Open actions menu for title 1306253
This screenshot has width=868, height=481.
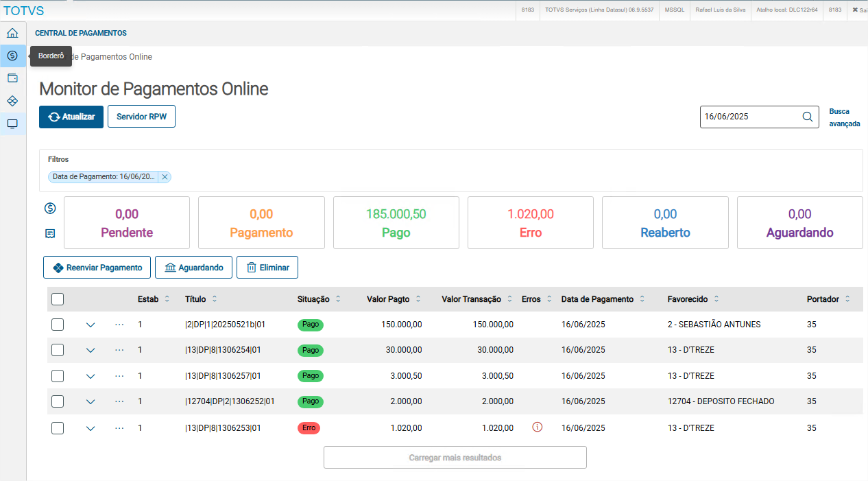(119, 427)
